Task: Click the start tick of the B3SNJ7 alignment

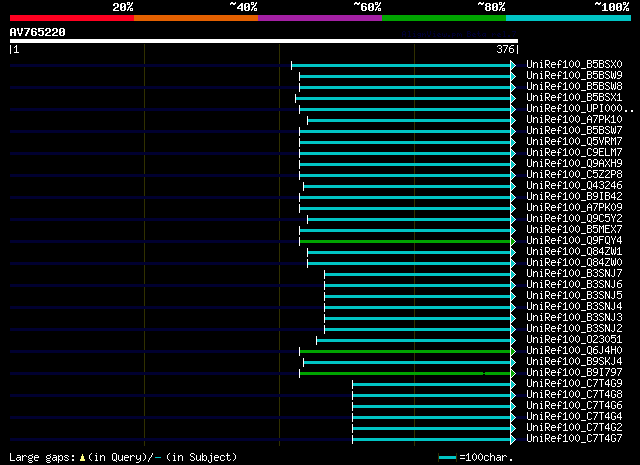Action: (324, 274)
